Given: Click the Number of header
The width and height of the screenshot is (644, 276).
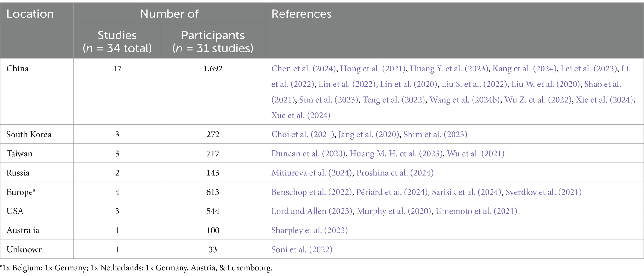Looking at the screenshot, I should (x=169, y=14).
